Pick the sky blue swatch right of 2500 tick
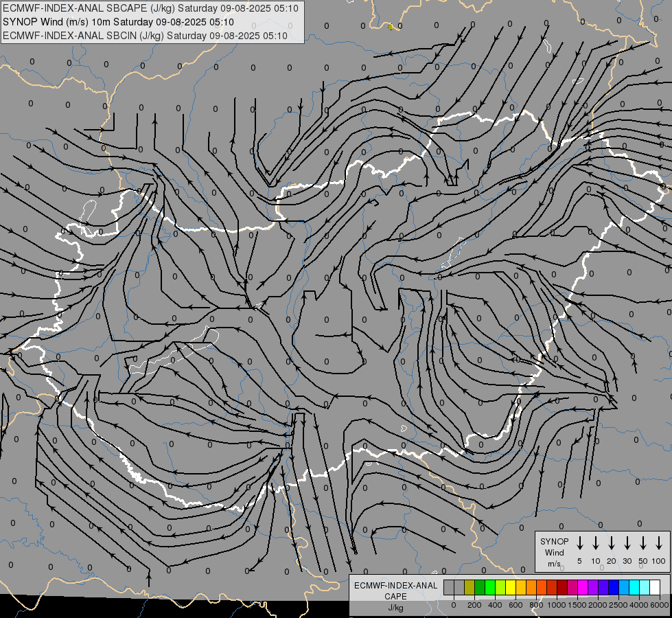This screenshot has height=618, width=672. pos(623,587)
